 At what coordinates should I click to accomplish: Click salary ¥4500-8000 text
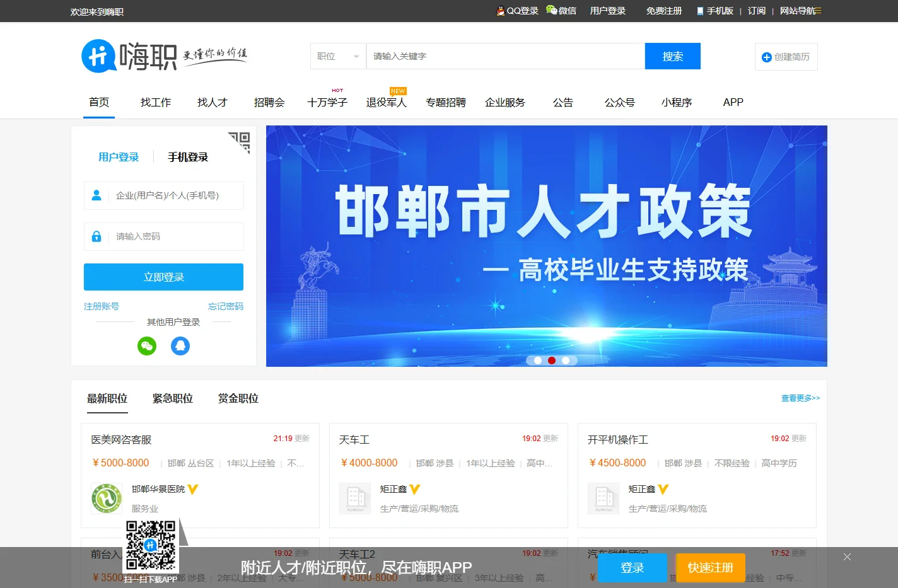click(x=617, y=463)
